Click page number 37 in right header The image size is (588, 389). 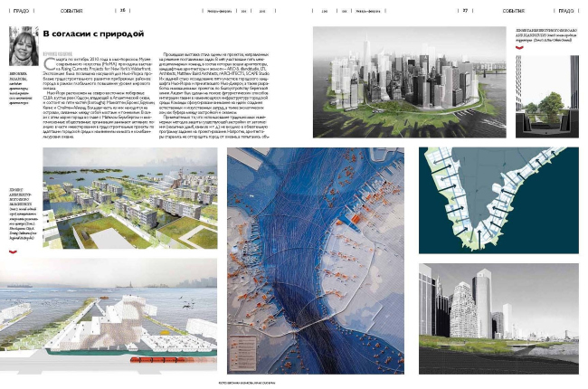point(465,10)
